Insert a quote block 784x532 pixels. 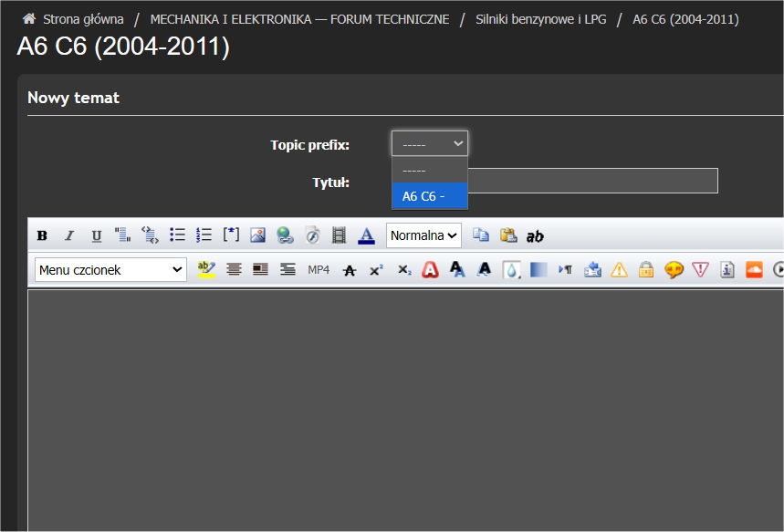coord(123,235)
